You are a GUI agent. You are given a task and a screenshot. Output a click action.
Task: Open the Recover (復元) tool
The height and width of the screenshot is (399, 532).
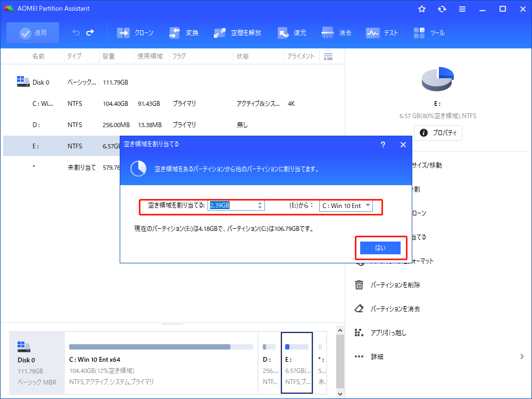[x=292, y=33]
